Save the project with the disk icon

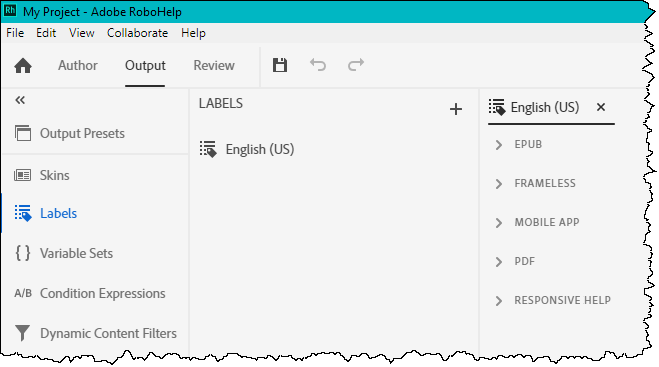click(x=279, y=65)
